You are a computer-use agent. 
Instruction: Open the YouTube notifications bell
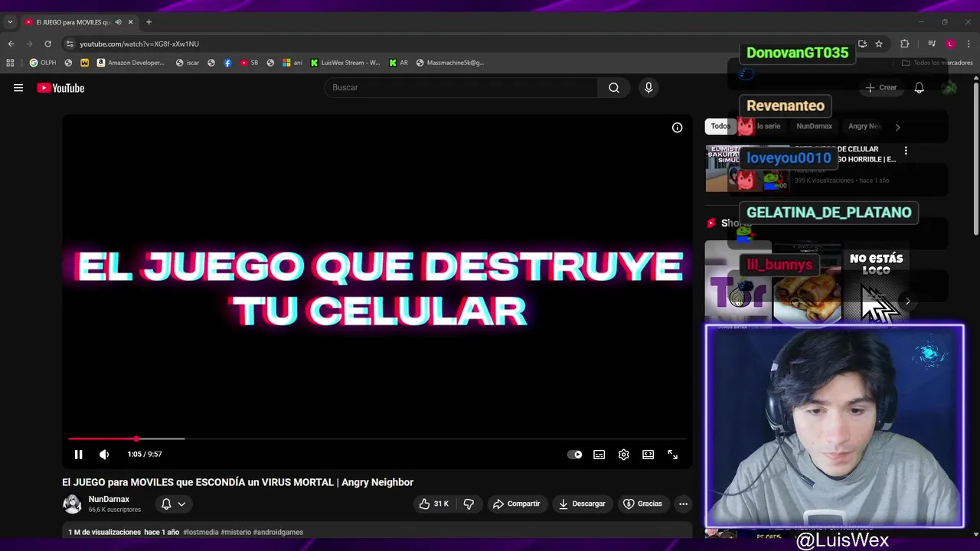pos(919,88)
